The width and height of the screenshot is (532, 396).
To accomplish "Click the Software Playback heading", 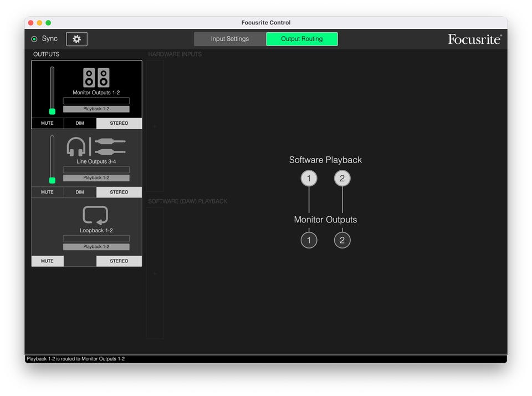I will (325, 160).
